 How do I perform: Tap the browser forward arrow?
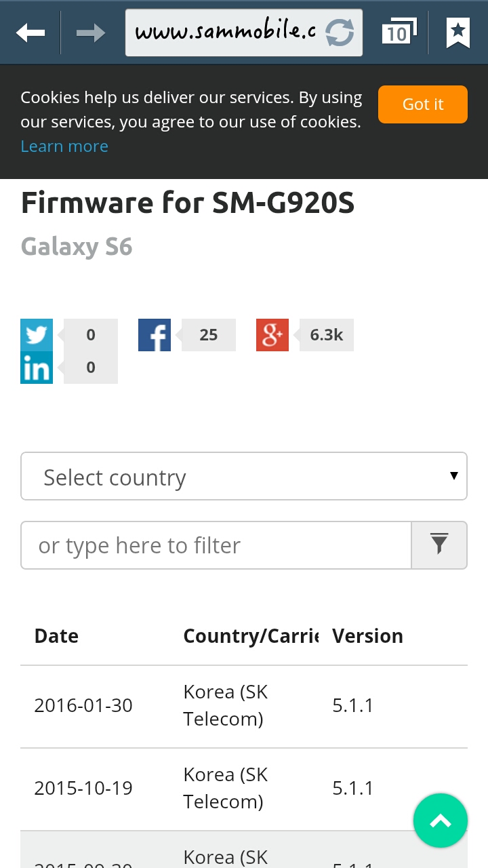(x=91, y=32)
